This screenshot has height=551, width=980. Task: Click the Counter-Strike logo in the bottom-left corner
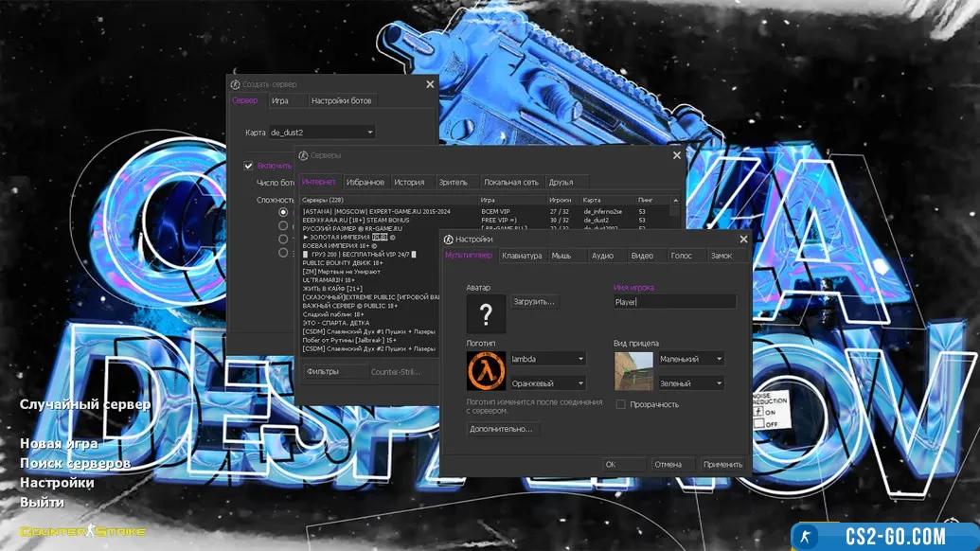[x=83, y=531]
